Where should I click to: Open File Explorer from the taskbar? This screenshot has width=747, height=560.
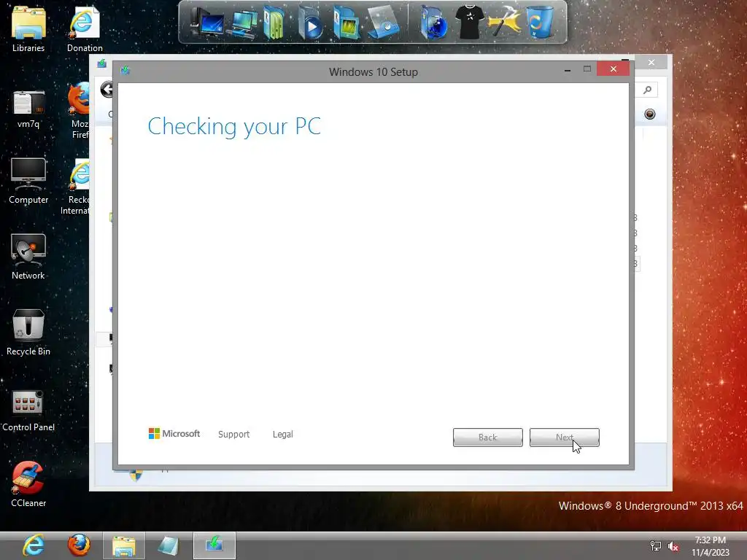click(x=124, y=545)
